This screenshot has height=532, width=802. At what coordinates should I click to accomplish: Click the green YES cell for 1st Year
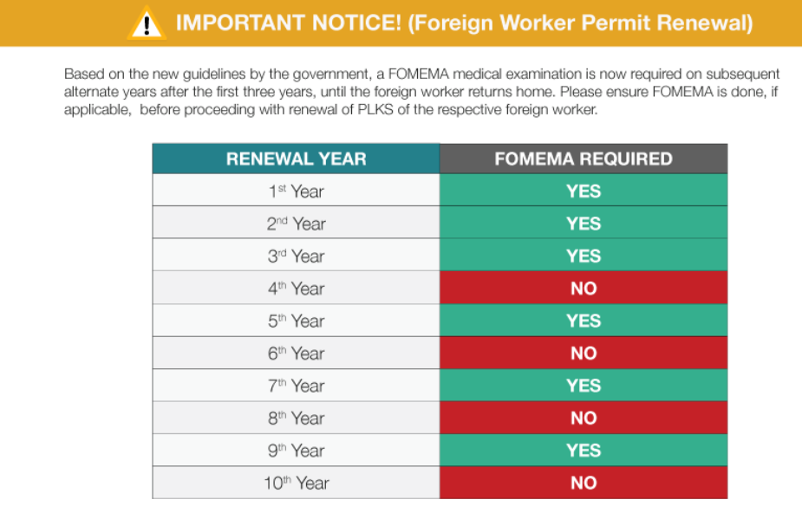[x=584, y=191]
